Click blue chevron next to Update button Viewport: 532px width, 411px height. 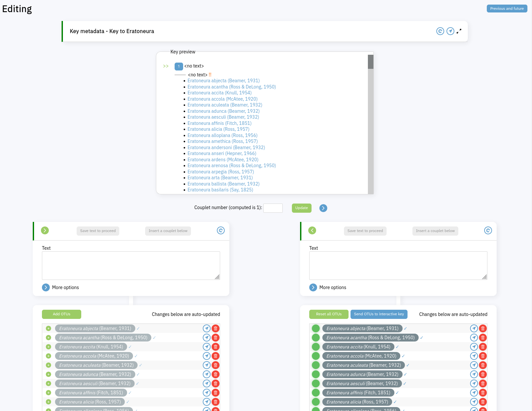(323, 208)
